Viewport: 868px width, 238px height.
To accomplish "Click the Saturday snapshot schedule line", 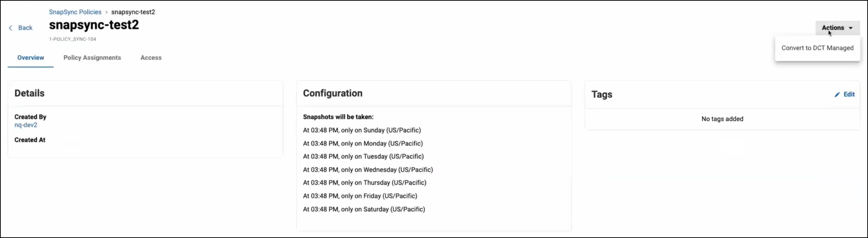I will 364,209.
